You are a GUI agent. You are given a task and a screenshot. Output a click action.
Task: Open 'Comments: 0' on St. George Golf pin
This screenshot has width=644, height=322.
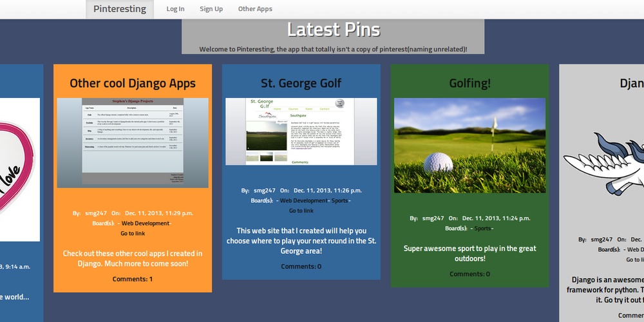301,267
